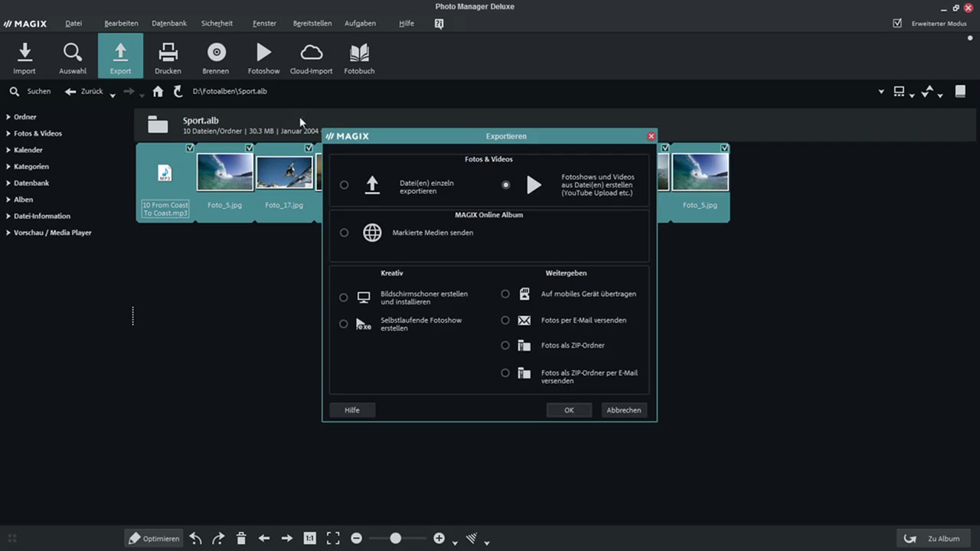Choose 'Selbstlaufende Fotoshow erstellen' radio button
Viewport: 980px width, 551px height.
(343, 324)
